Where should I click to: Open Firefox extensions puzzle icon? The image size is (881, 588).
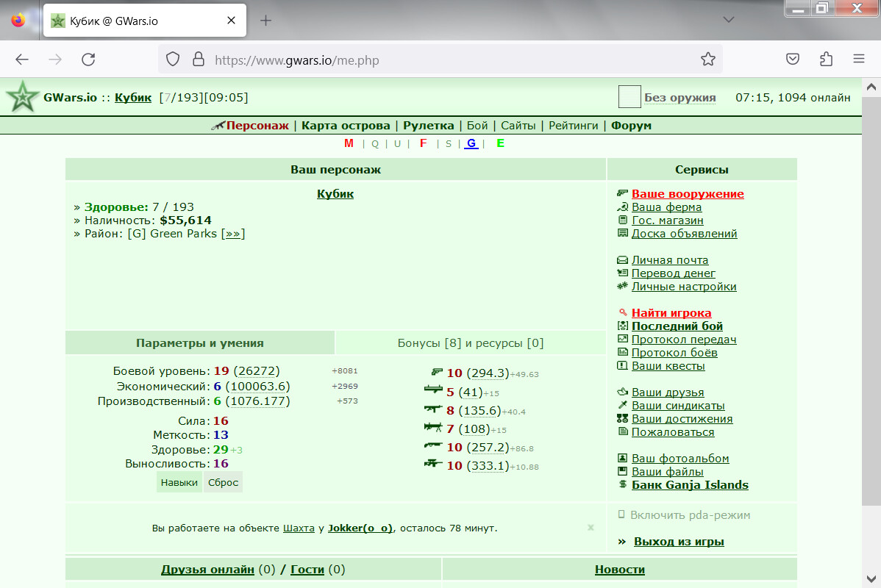coord(826,59)
